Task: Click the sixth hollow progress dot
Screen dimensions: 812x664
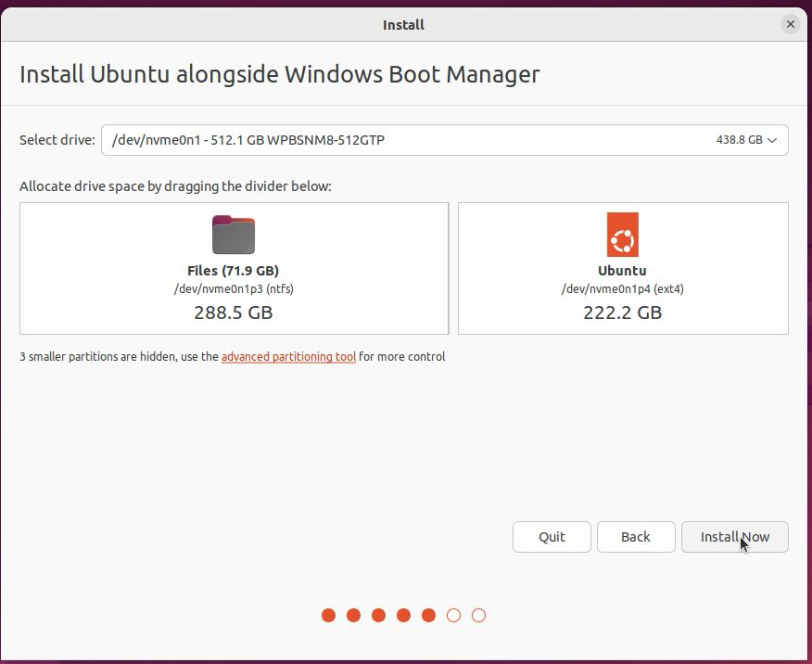Action: tap(453, 615)
